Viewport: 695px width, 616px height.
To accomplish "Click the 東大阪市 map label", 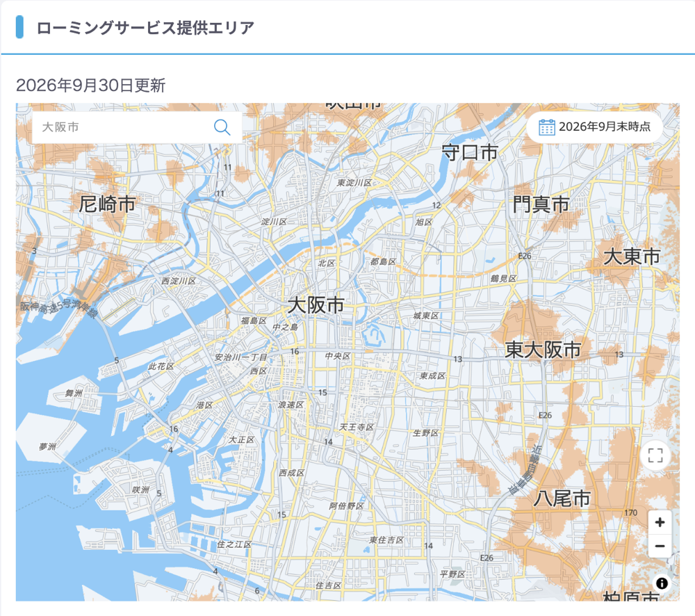I will [543, 350].
